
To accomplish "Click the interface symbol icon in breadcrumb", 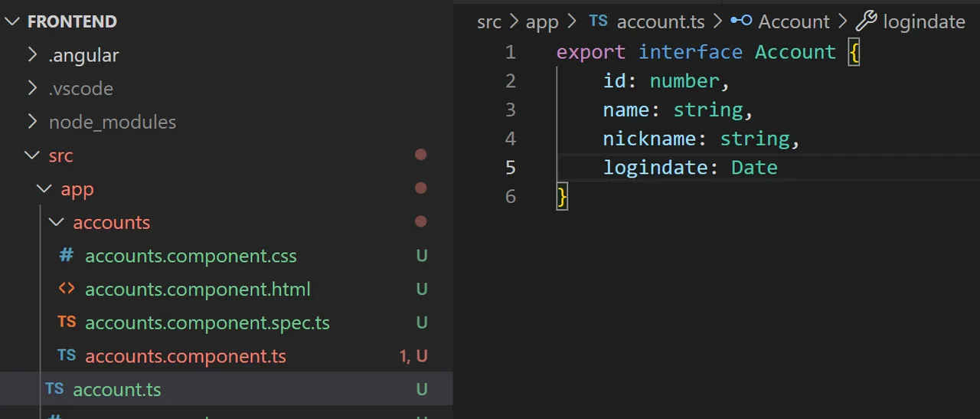I will (x=741, y=21).
